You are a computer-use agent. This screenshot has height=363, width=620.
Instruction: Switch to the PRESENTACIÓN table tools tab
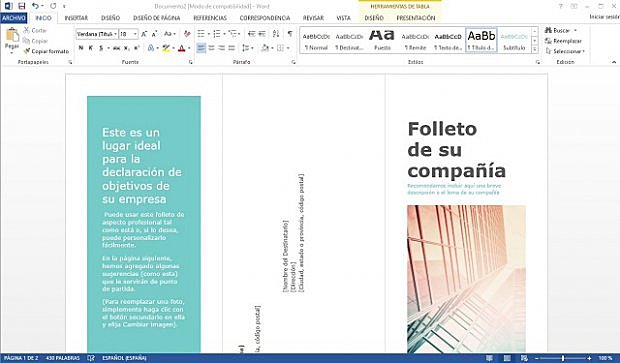416,18
